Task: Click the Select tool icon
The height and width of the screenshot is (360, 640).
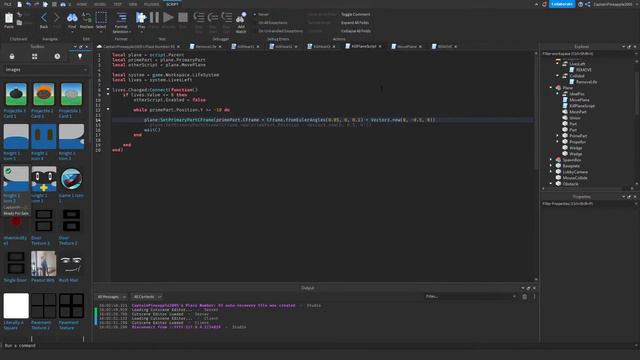Action: [101, 18]
